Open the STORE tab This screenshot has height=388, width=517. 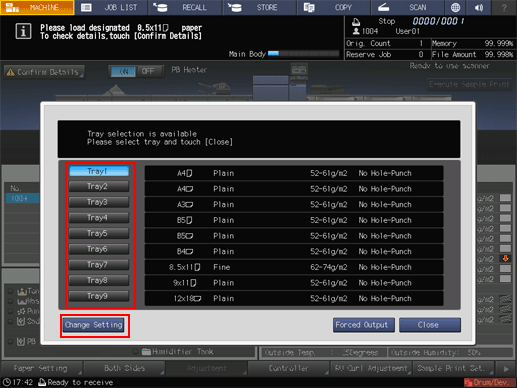click(x=259, y=7)
